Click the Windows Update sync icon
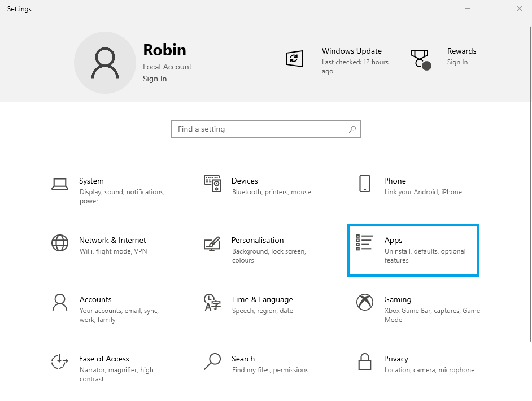This screenshot has height=401, width=532. pyautogui.click(x=294, y=59)
